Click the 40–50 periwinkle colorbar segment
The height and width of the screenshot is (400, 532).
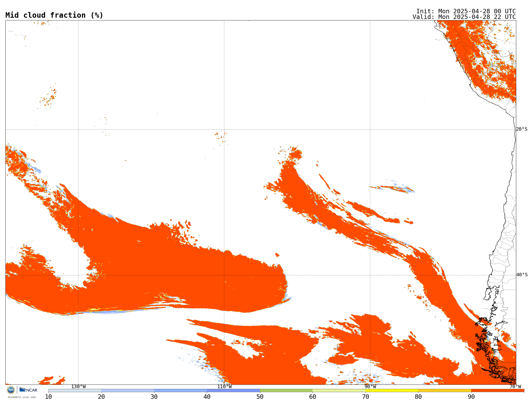[233, 391]
